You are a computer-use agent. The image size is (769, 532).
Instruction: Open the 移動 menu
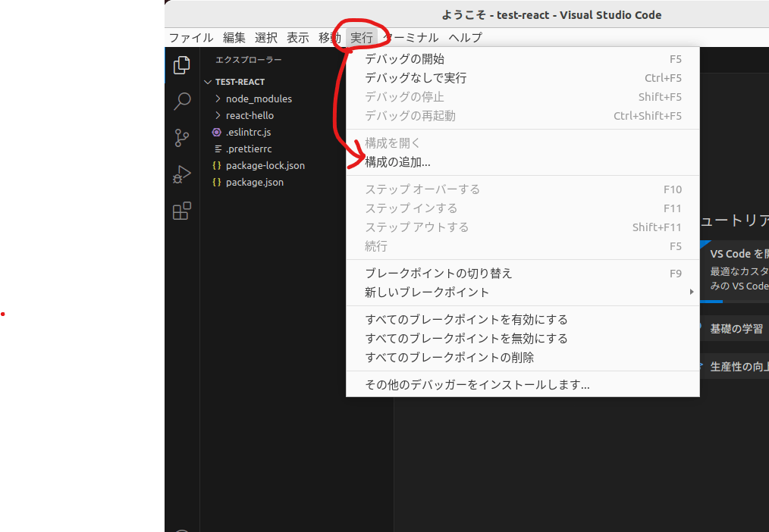click(x=330, y=38)
